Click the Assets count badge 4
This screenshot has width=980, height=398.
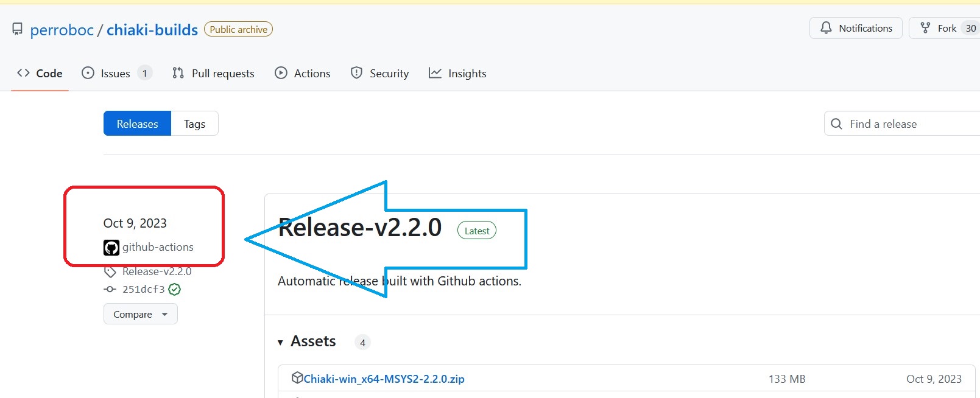362,343
